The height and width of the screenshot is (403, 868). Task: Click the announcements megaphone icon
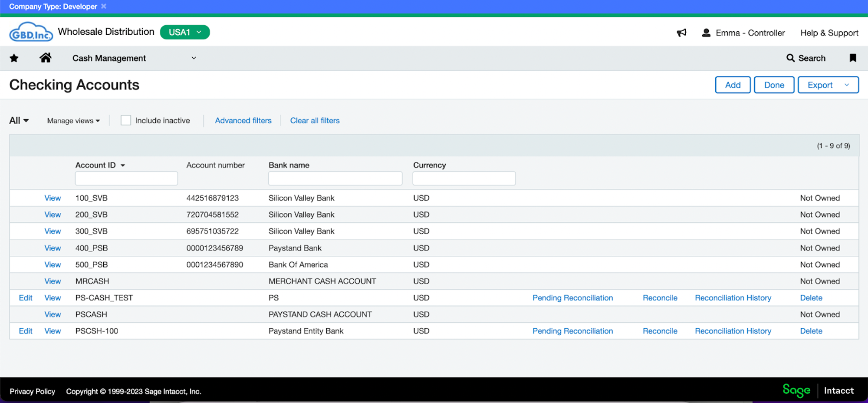681,33
